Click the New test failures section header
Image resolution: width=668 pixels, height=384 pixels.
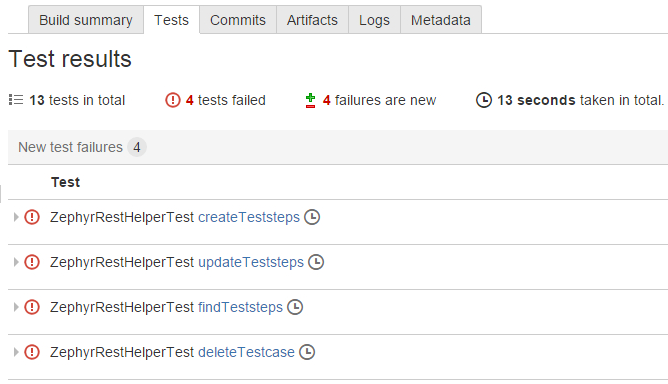pyautogui.click(x=338, y=147)
